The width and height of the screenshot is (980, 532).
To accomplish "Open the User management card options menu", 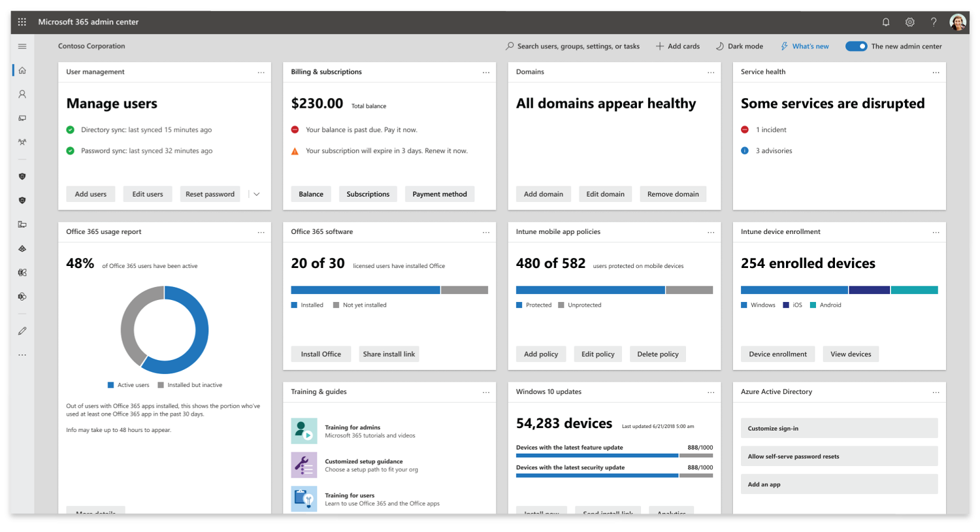I will [x=261, y=72].
